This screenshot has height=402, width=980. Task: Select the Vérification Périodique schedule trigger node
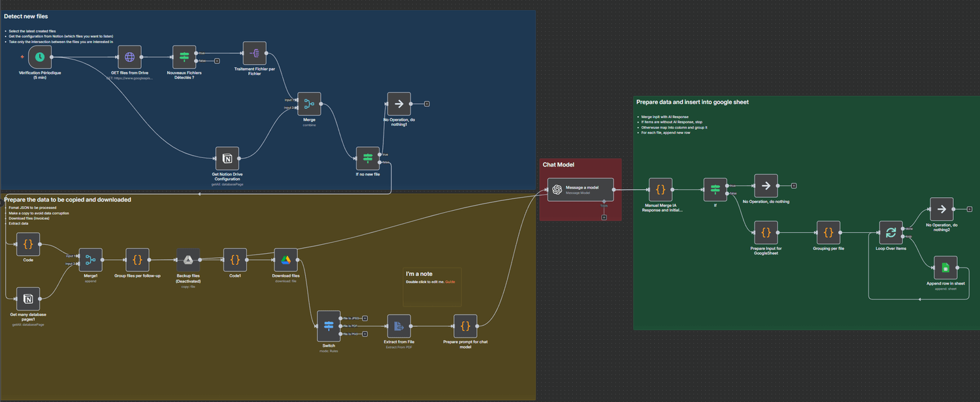(40, 57)
